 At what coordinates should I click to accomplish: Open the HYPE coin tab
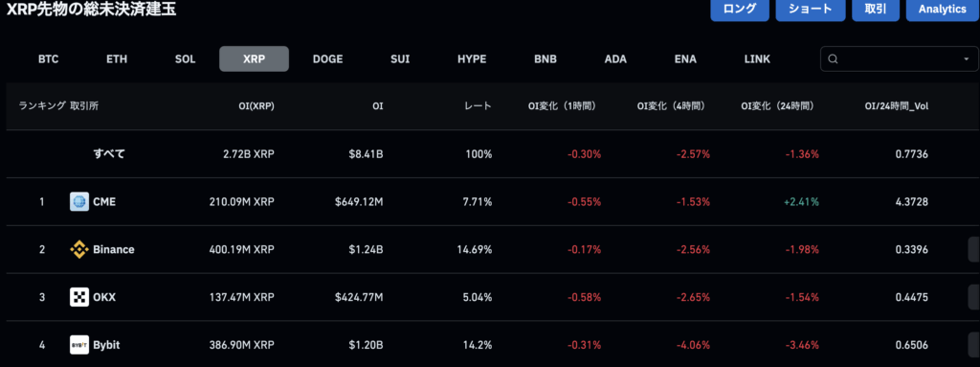[x=472, y=58]
